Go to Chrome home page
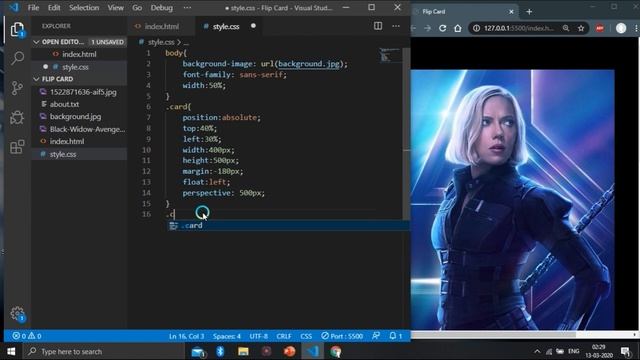This screenshot has width=640, height=360. pos(458,28)
